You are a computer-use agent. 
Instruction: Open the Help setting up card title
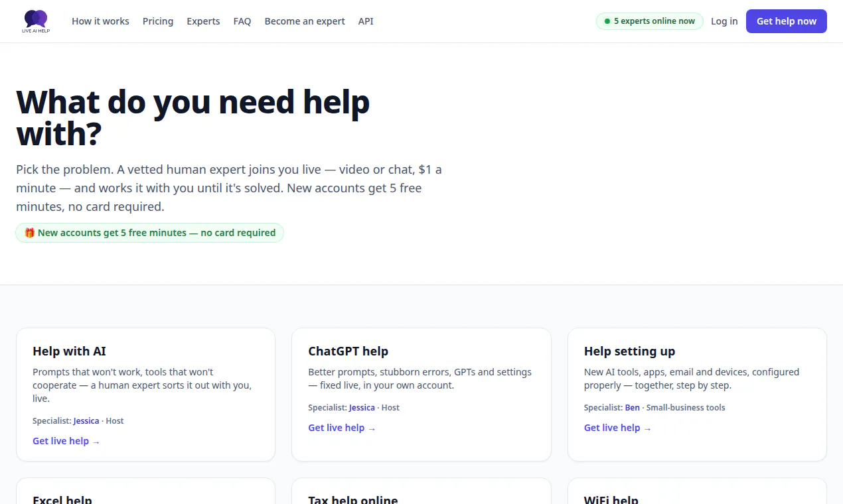629,351
